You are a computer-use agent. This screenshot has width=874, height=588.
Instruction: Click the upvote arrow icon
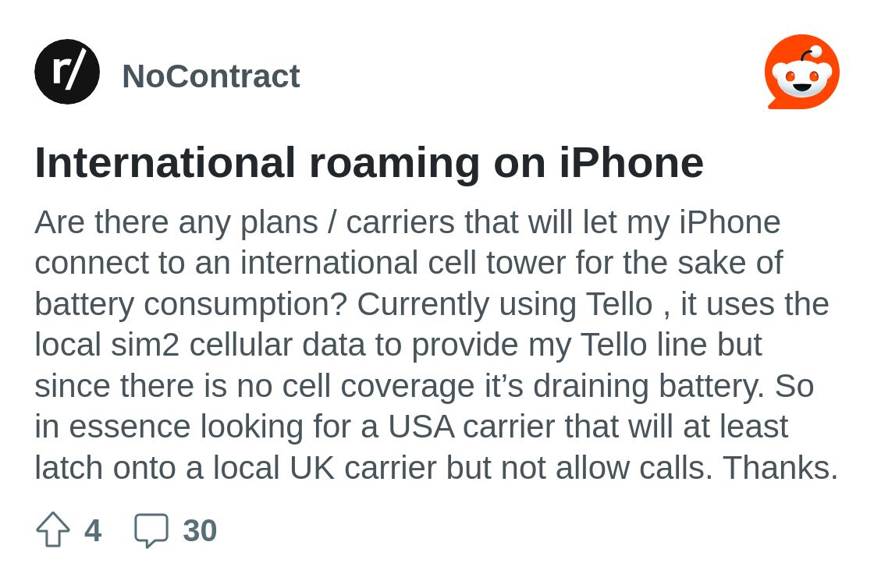point(53,530)
